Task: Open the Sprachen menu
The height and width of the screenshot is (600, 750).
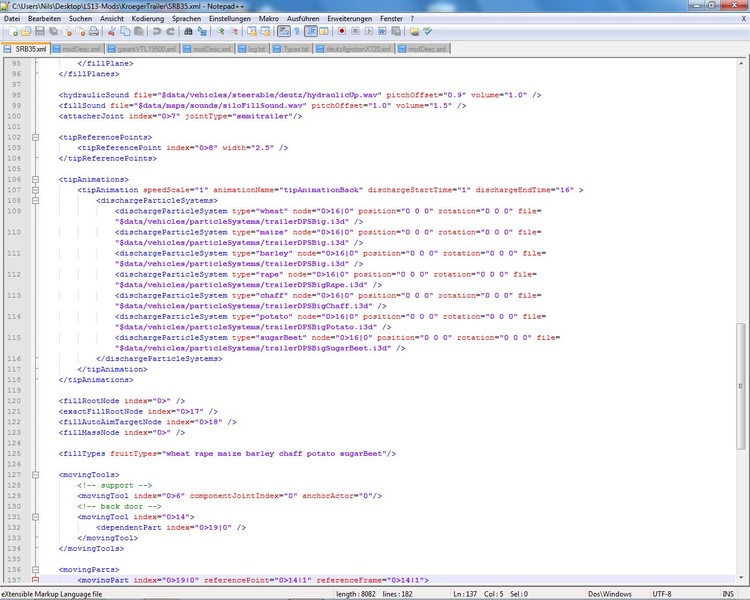Action: [187, 19]
